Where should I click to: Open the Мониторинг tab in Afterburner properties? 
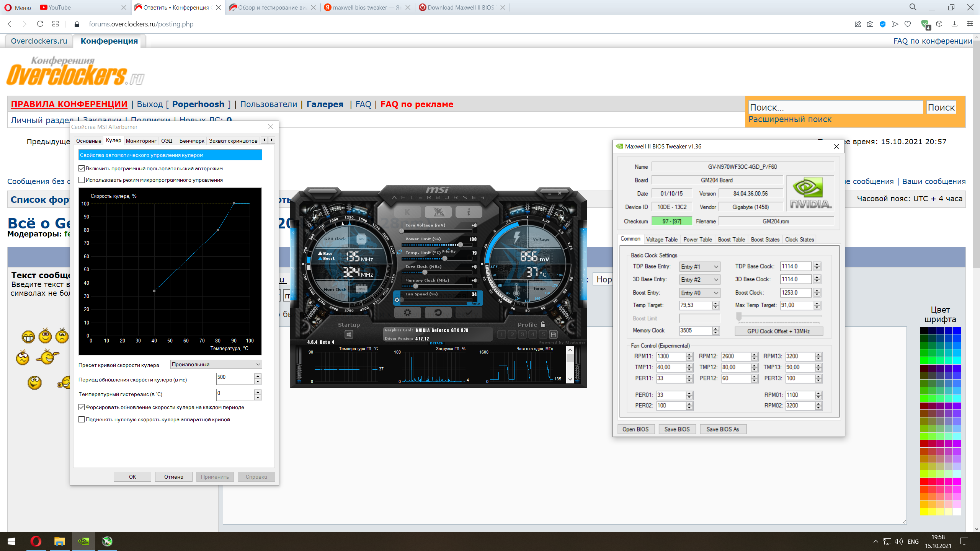141,141
